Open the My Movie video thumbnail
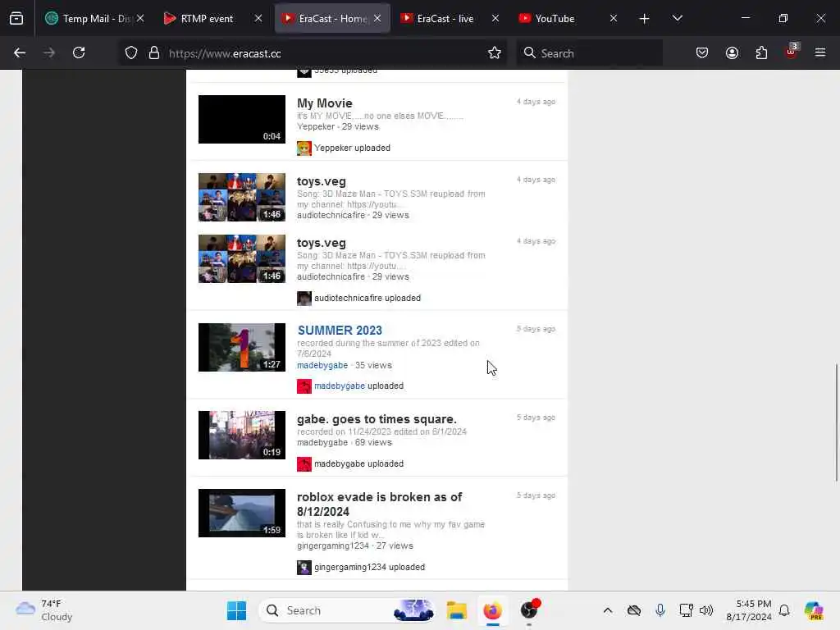 [242, 120]
